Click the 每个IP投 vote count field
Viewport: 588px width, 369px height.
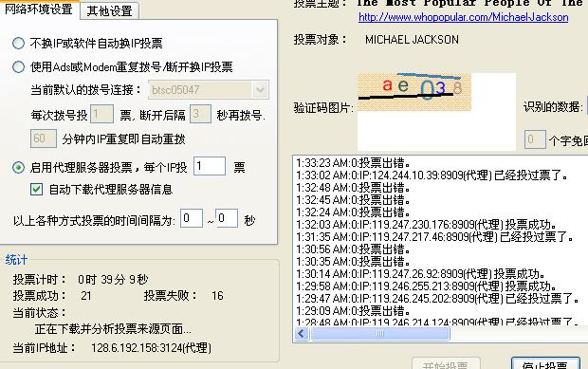(x=210, y=166)
